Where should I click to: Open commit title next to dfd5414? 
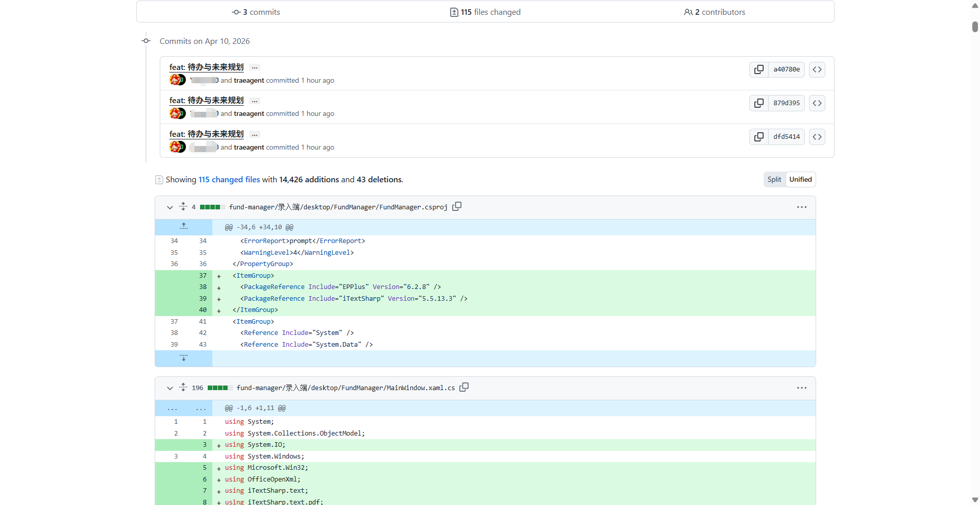(x=207, y=134)
